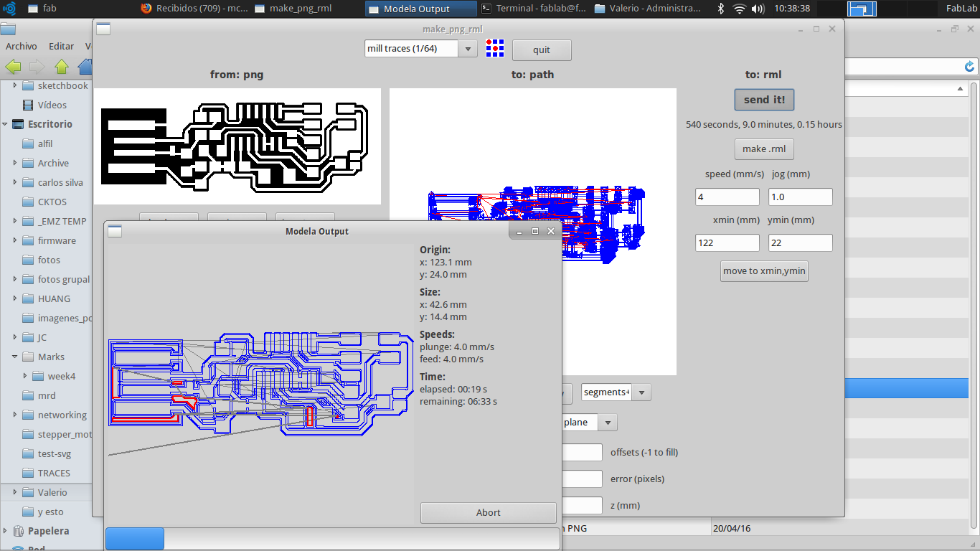
Task: Expand the week4 folder
Action: click(x=25, y=376)
